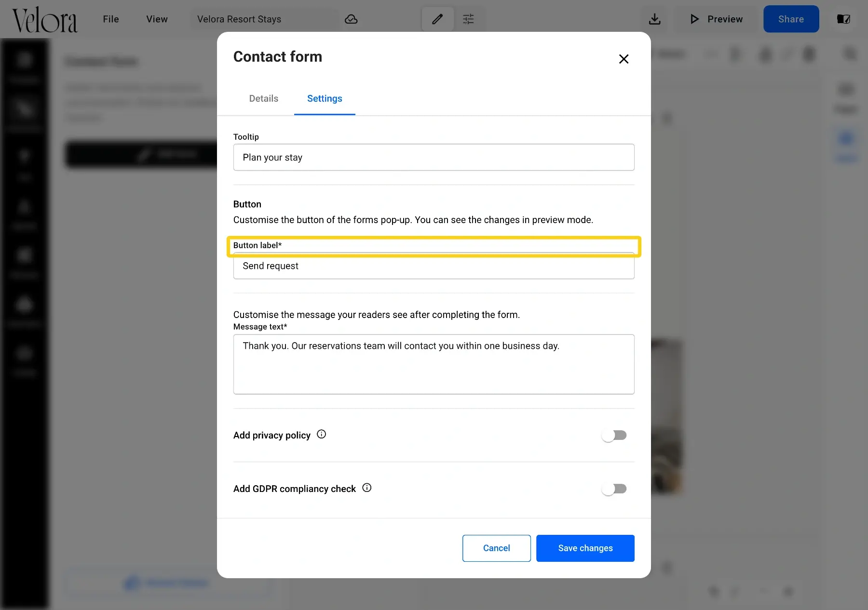The width and height of the screenshot is (868, 610).
Task: Cancel the contact form changes
Action: (x=496, y=548)
